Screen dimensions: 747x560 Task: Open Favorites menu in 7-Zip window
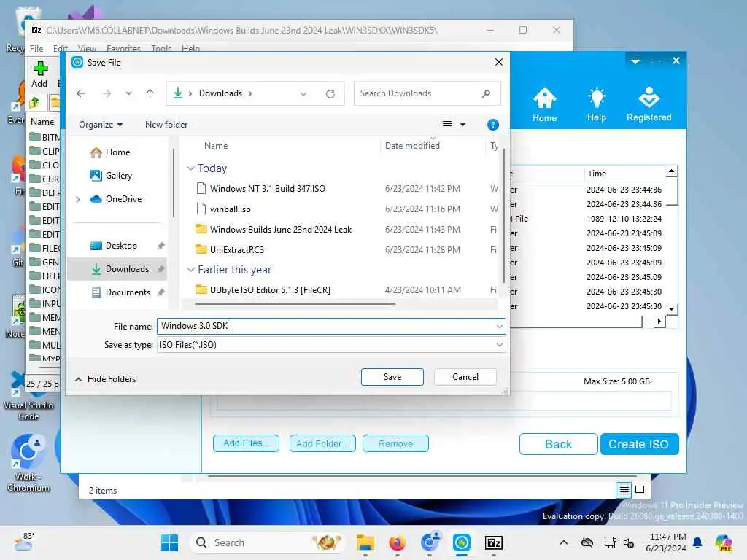(x=123, y=49)
